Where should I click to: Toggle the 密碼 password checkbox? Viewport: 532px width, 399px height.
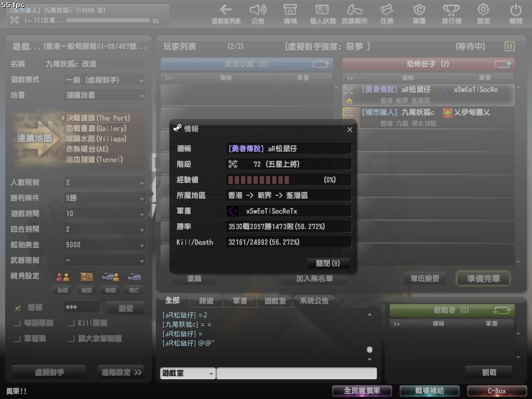click(17, 308)
